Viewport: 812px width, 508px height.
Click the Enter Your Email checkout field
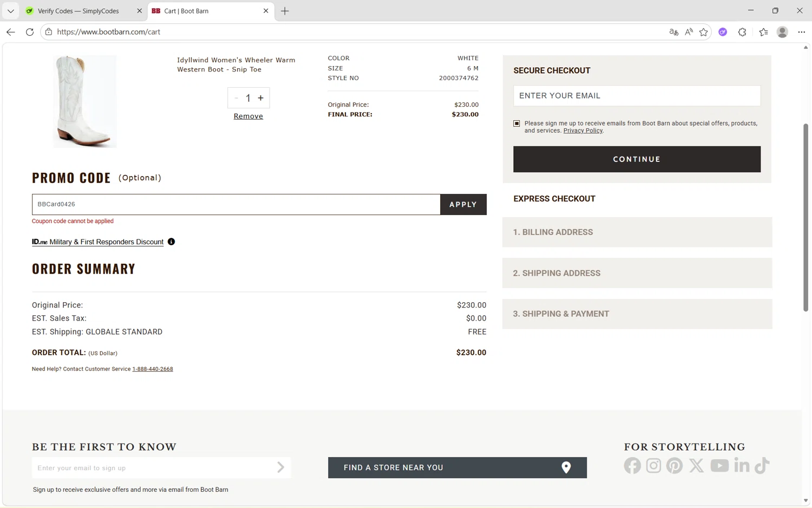pos(637,96)
